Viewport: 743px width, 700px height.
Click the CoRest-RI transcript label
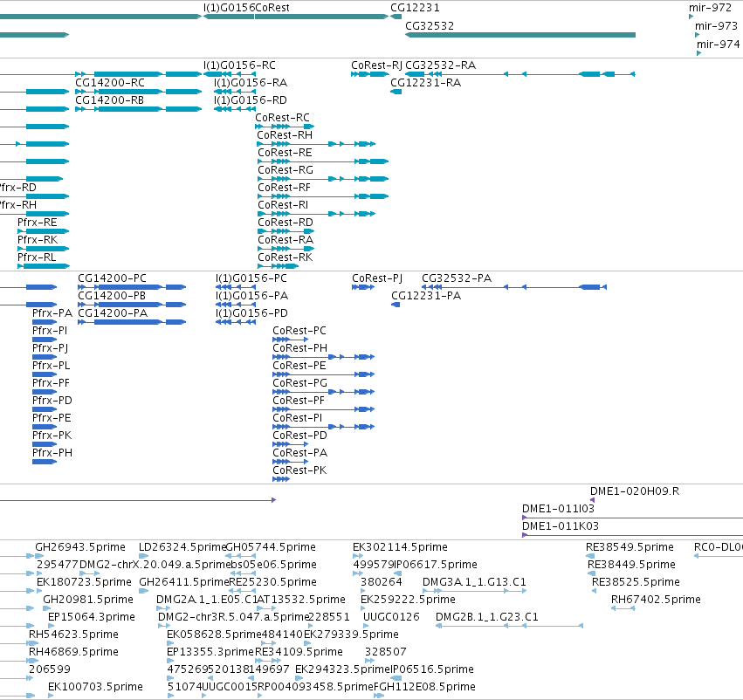283,205
